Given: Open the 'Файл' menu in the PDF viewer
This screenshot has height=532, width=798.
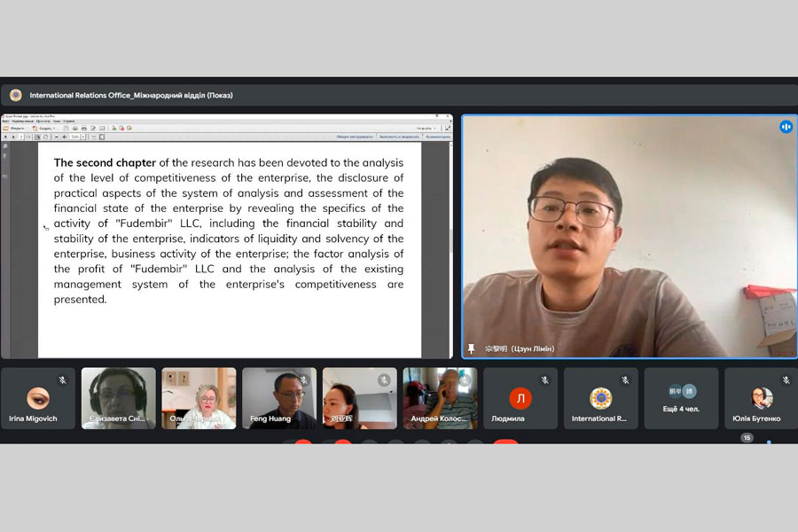Looking at the screenshot, I should pos(5,121).
